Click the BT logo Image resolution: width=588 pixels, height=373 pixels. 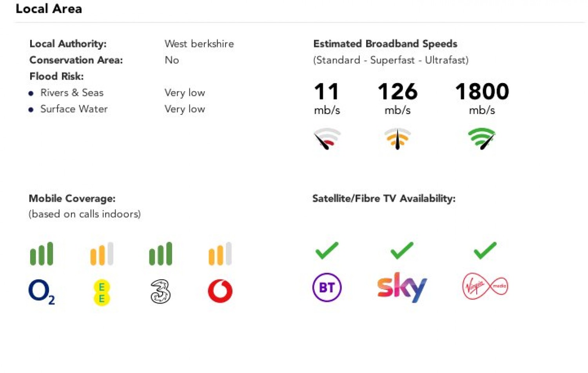point(327,287)
